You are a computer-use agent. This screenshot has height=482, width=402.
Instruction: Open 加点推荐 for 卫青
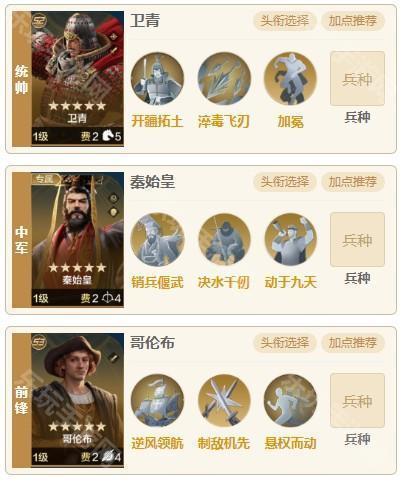(353, 21)
